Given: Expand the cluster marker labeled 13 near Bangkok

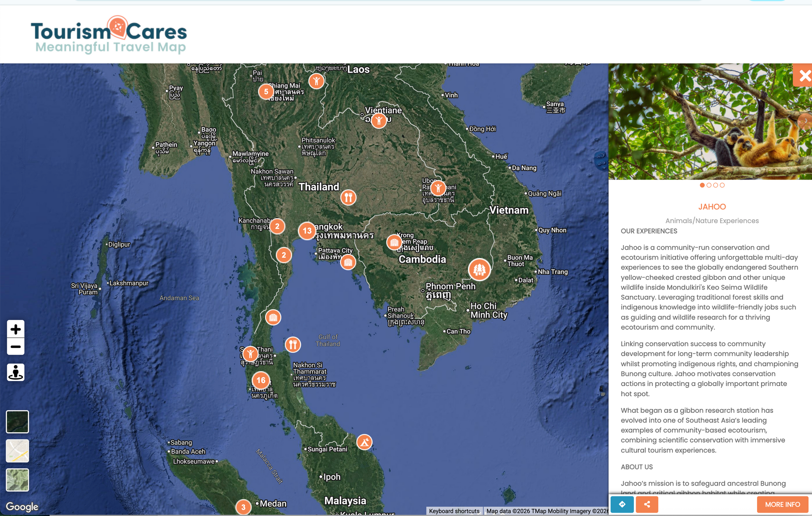Looking at the screenshot, I should point(307,231).
